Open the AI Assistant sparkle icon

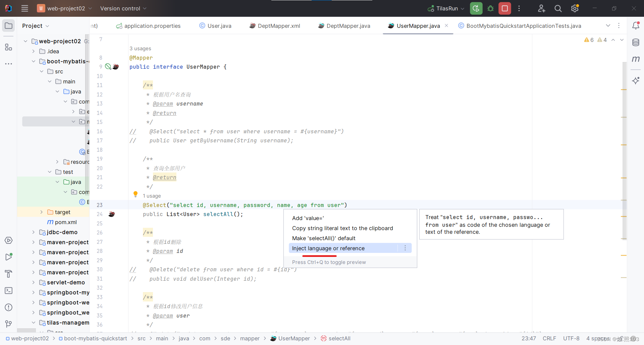coord(636,80)
